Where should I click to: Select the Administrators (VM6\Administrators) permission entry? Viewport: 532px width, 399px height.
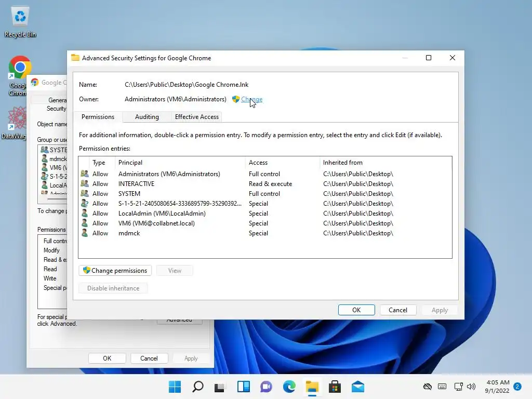(x=265, y=174)
